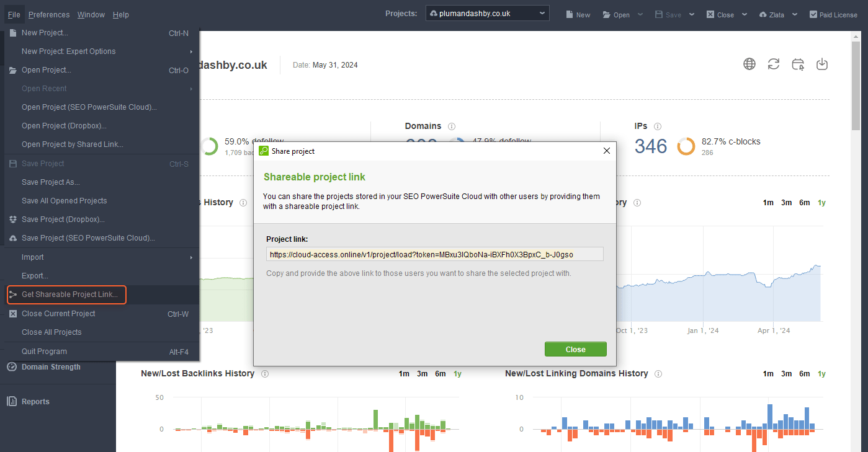Choose Open Project by Shared Link...

coord(102,144)
